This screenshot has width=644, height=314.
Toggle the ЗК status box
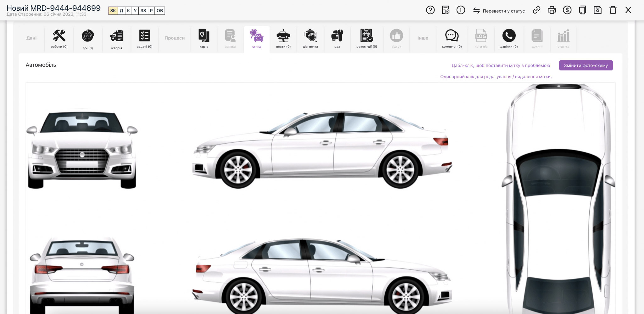113,11
